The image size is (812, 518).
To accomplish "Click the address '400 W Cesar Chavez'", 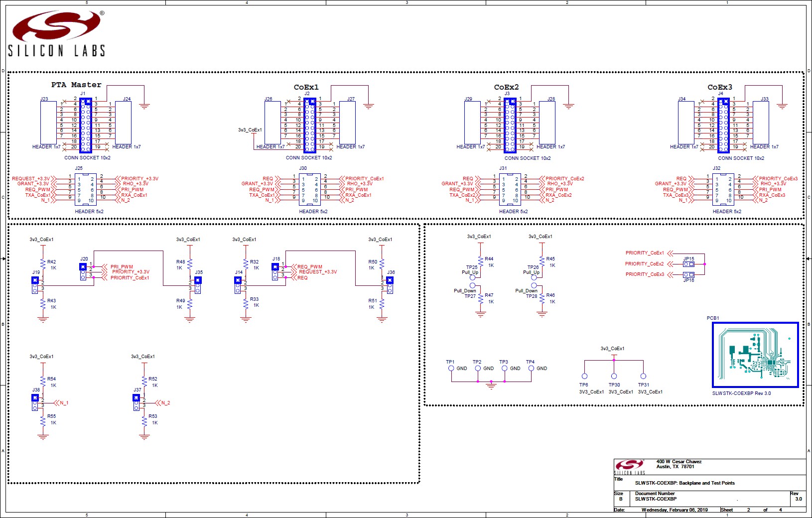I will (x=679, y=462).
